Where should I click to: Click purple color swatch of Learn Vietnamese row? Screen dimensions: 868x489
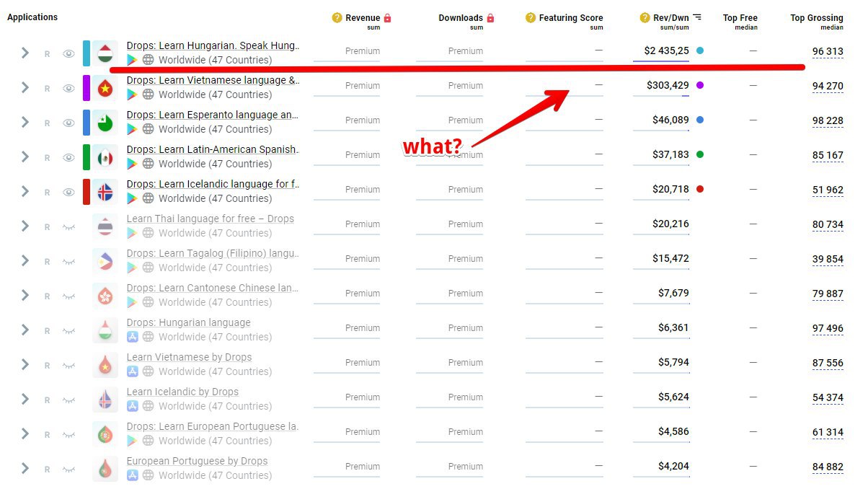(x=87, y=88)
